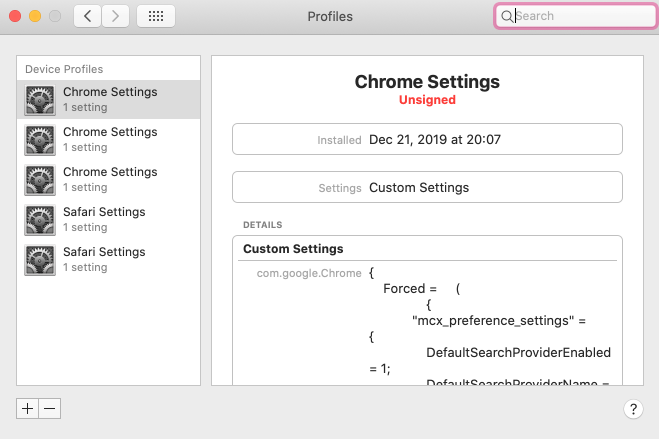Screen dimensions: 659x439
Task: Click the red 'Unsigned' status label
Action: tap(427, 100)
